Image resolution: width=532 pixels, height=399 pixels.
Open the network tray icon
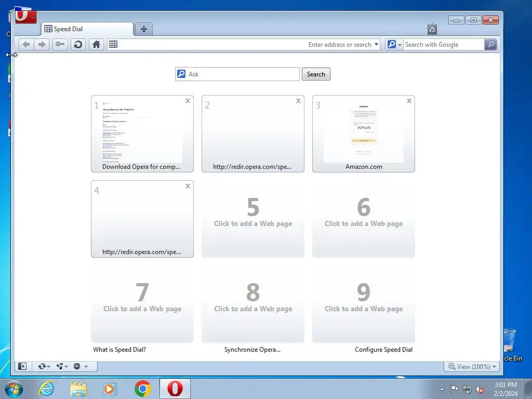click(467, 389)
